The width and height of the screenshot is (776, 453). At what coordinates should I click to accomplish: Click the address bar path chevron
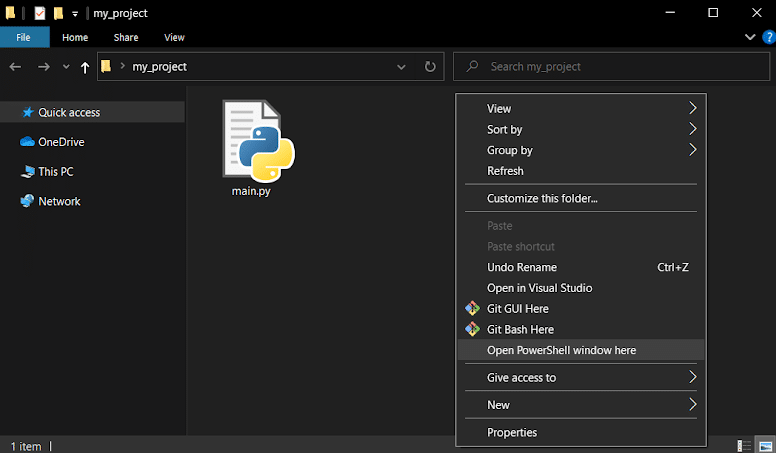tap(122, 66)
